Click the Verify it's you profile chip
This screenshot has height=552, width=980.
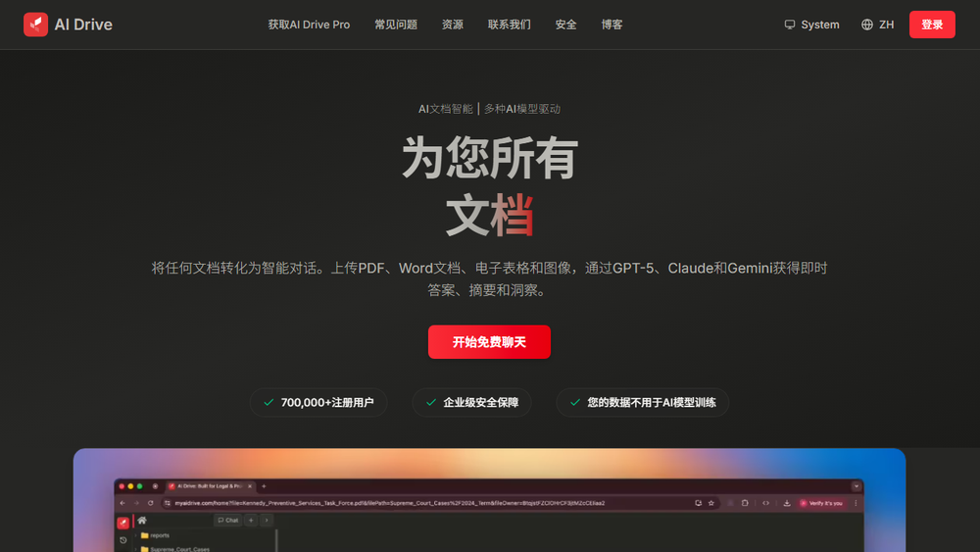pos(822,503)
